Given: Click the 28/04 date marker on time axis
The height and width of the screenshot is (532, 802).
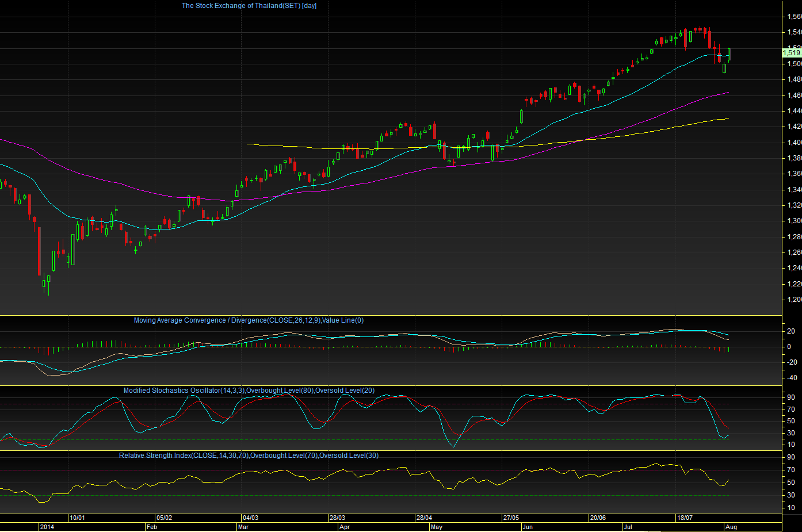Looking at the screenshot, I should 424,518.
